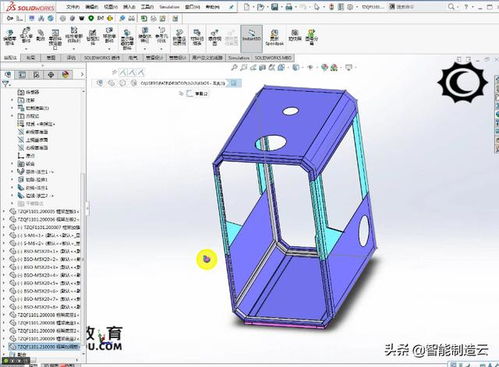
Task: Switch to the FeatureManager design tree tab
Action: [x=8, y=74]
